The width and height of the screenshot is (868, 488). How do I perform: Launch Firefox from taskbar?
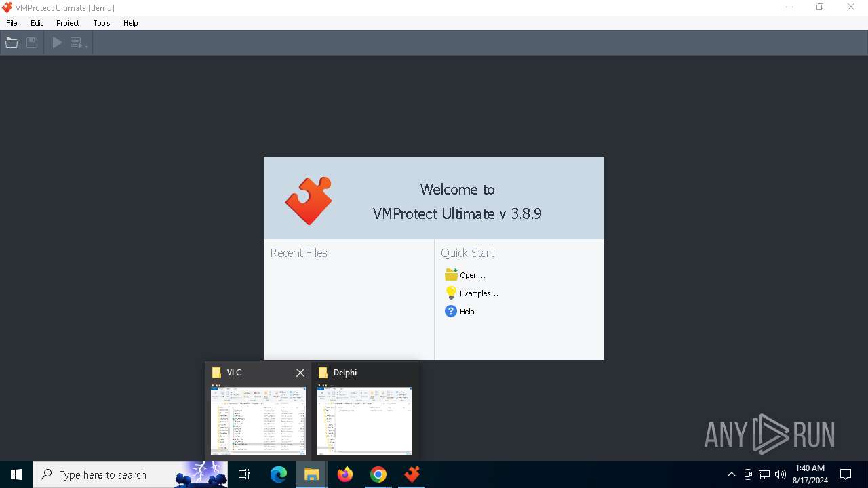point(345,474)
